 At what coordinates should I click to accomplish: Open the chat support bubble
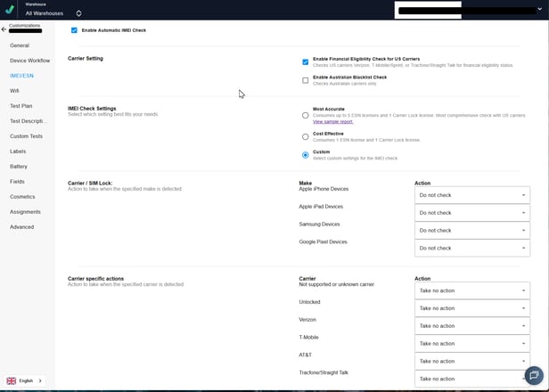[x=533, y=375]
